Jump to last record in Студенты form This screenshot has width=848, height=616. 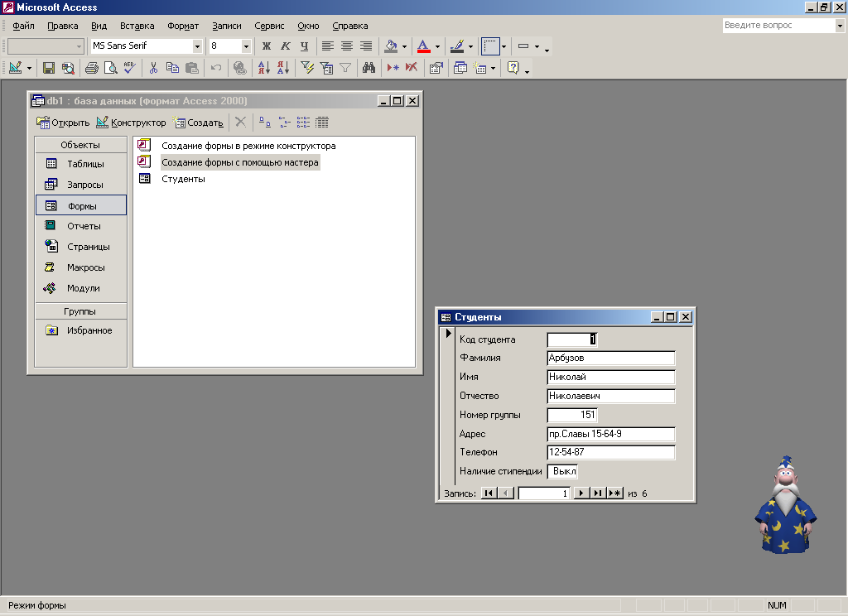pos(598,493)
